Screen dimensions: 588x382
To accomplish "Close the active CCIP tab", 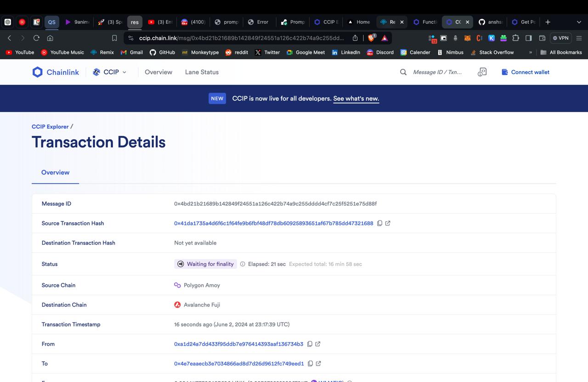I will [468, 22].
